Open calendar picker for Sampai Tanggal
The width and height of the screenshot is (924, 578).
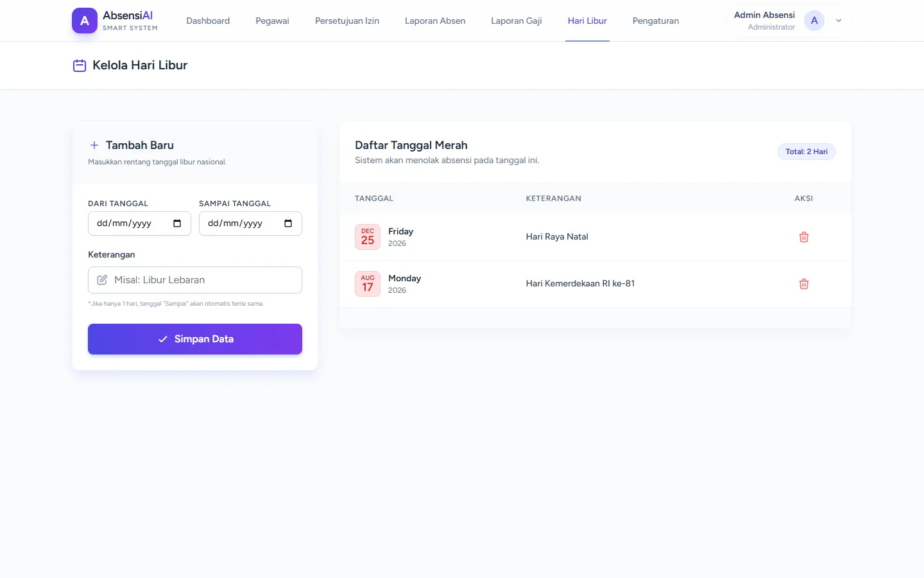(288, 223)
